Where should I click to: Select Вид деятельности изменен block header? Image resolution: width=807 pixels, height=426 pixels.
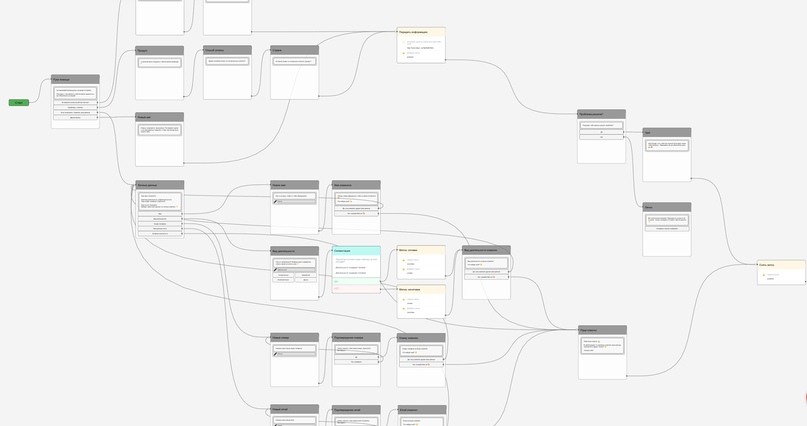(x=486, y=250)
